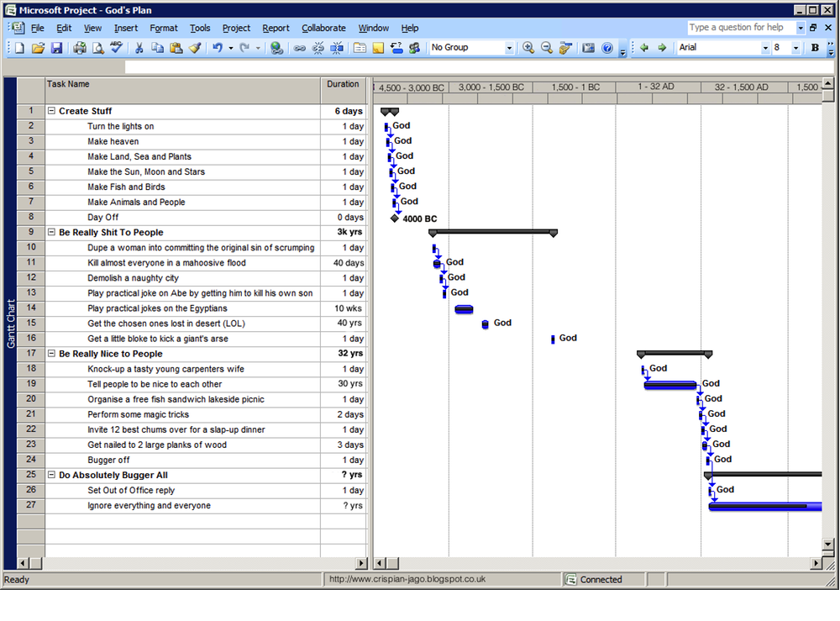The image size is (840, 621).
Task: Toggle Bold formatting
Action: point(815,48)
